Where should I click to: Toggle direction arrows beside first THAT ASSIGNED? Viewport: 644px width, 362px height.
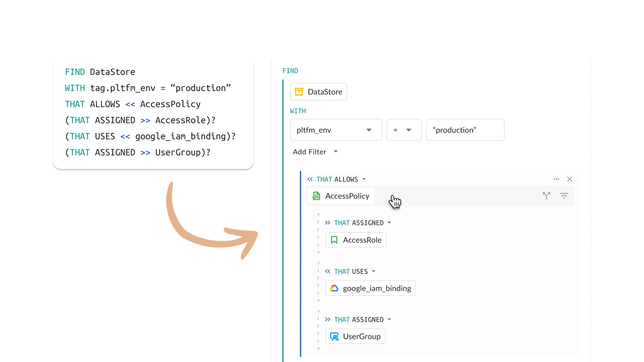[328, 223]
